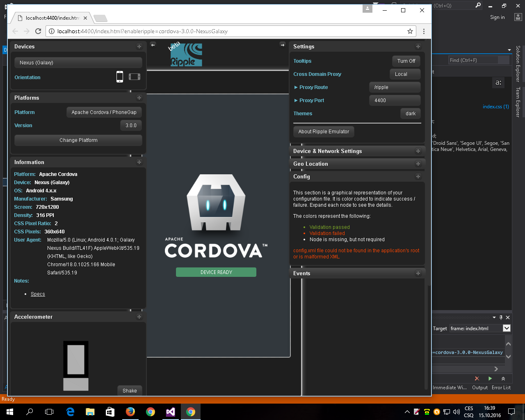Click the move handle icon on Geo Location panel
Screen dimensions: 525x420
(x=418, y=164)
